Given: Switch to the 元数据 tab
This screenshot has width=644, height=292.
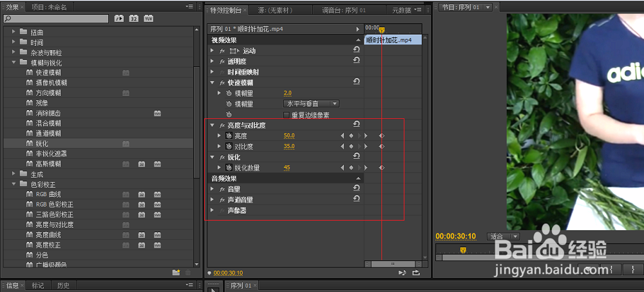Looking at the screenshot, I should coord(401,10).
